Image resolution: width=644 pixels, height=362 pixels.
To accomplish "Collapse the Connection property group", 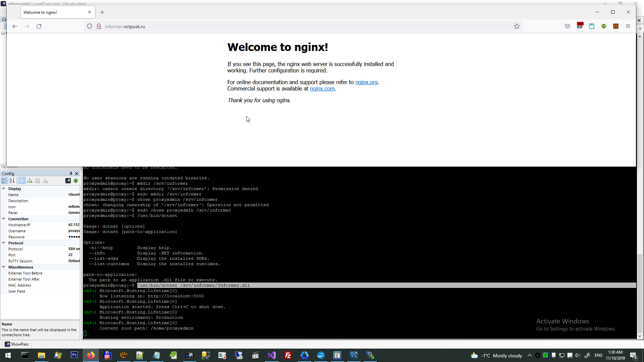I will click(x=4, y=219).
